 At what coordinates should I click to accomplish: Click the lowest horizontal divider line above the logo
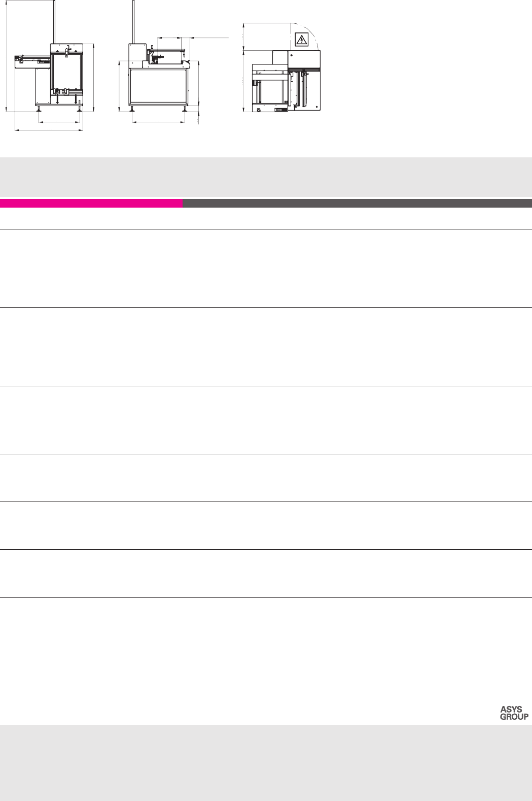266,597
